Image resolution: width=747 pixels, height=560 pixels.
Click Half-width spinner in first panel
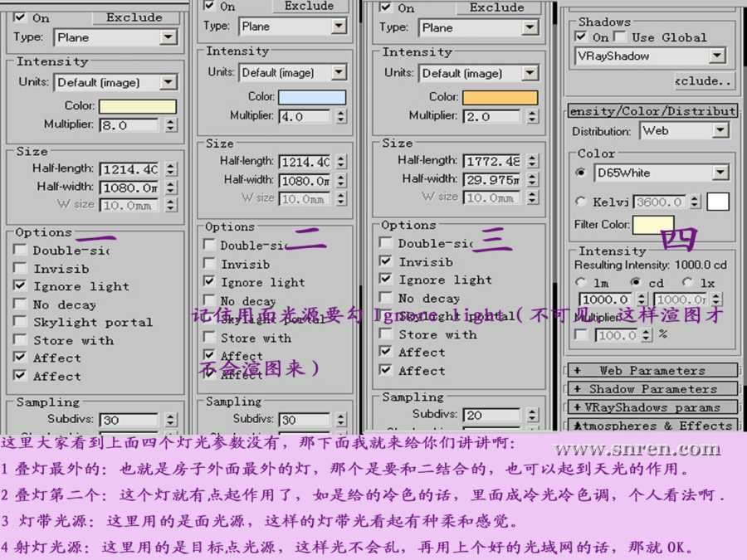point(170,187)
